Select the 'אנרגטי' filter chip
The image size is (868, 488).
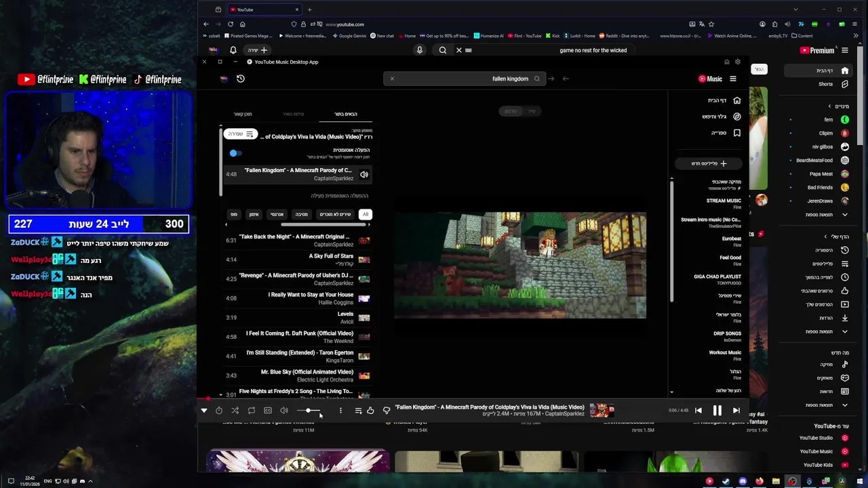(x=277, y=214)
